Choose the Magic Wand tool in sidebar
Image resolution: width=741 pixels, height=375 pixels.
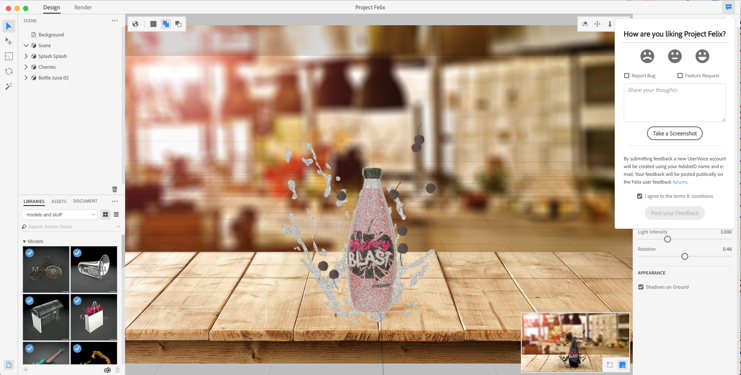pyautogui.click(x=9, y=86)
